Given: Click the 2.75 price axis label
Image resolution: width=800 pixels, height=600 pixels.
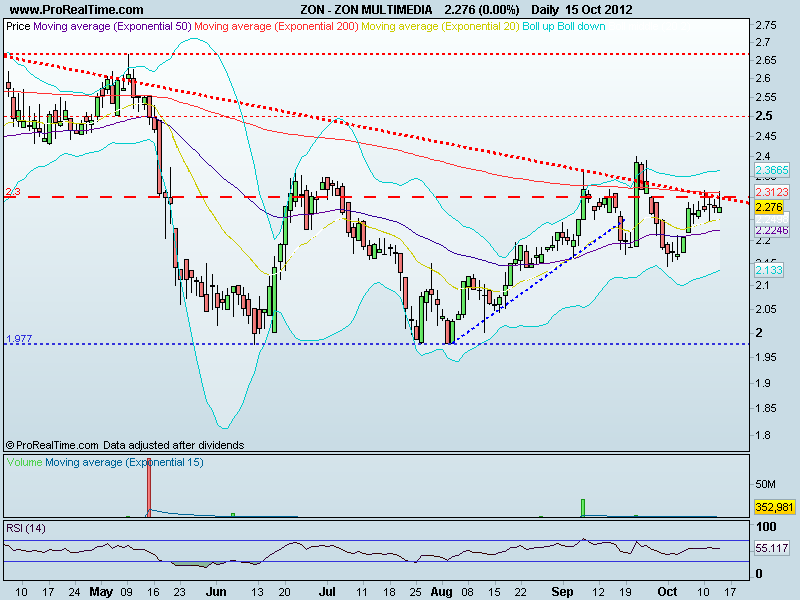Looking at the screenshot, I should [766, 25].
